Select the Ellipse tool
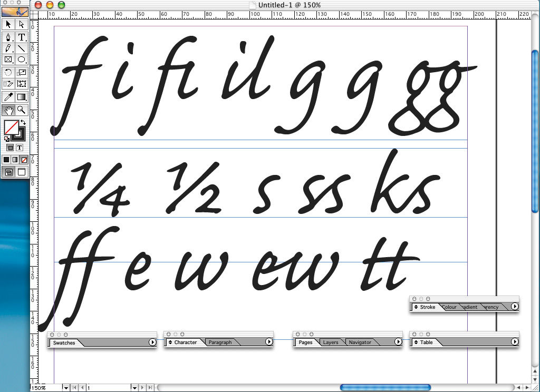The height and width of the screenshot is (392, 540). pos(22,60)
